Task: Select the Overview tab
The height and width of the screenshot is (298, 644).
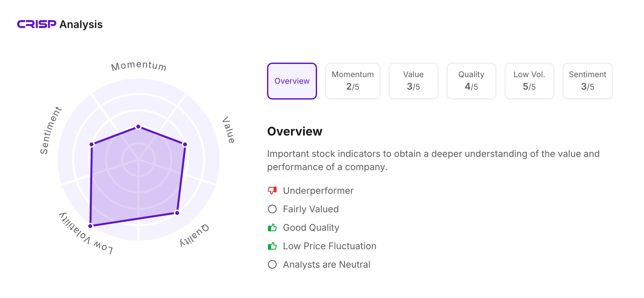Action: point(292,81)
